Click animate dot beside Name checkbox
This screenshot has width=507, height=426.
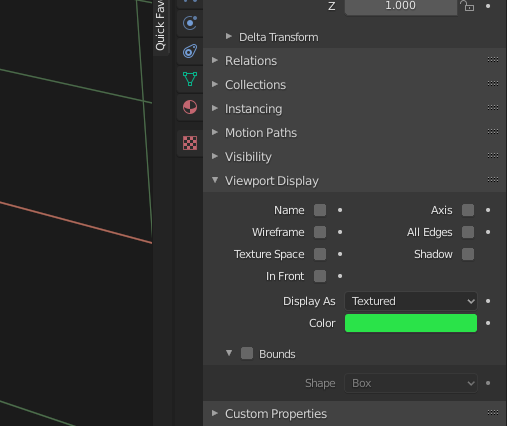pyautogui.click(x=340, y=210)
